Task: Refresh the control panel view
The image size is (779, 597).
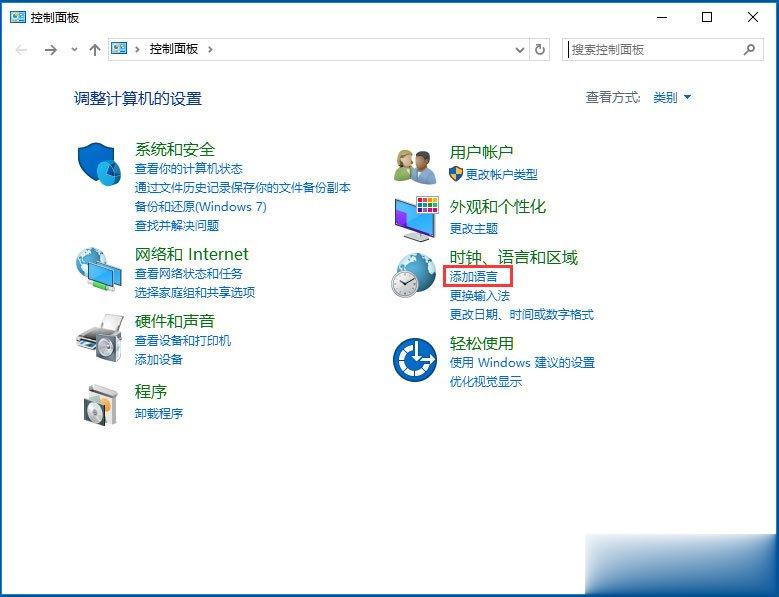Action: tap(540, 50)
